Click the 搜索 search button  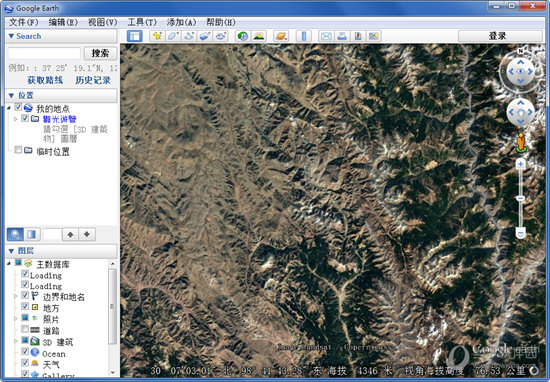click(x=100, y=53)
